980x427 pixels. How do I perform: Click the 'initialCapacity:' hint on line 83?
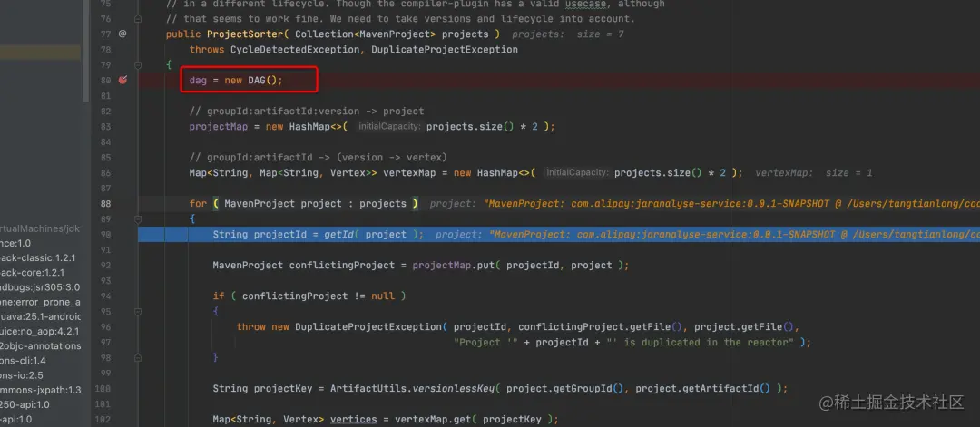pyautogui.click(x=390, y=127)
